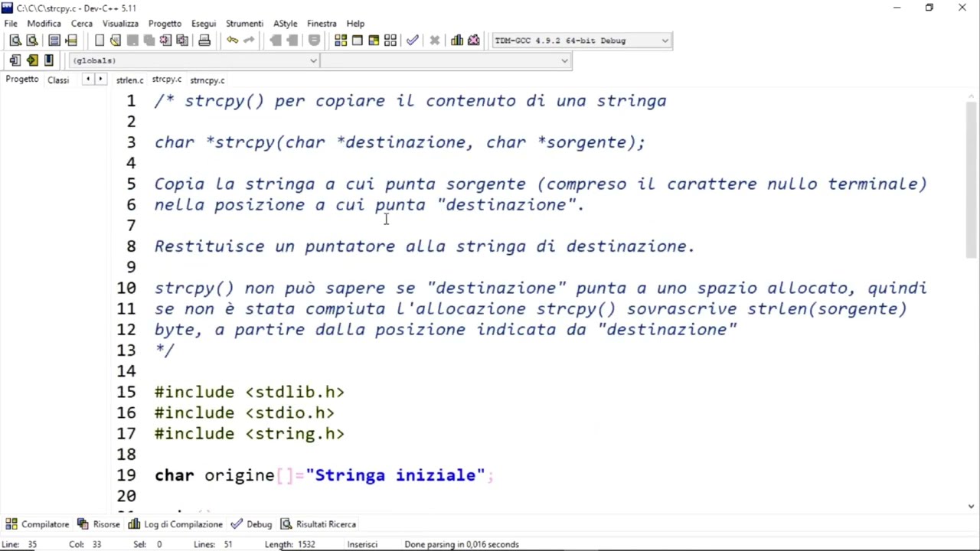Screen dimensions: 980x551
Task: Open the Risultati Ricerca tab
Action: (x=318, y=524)
